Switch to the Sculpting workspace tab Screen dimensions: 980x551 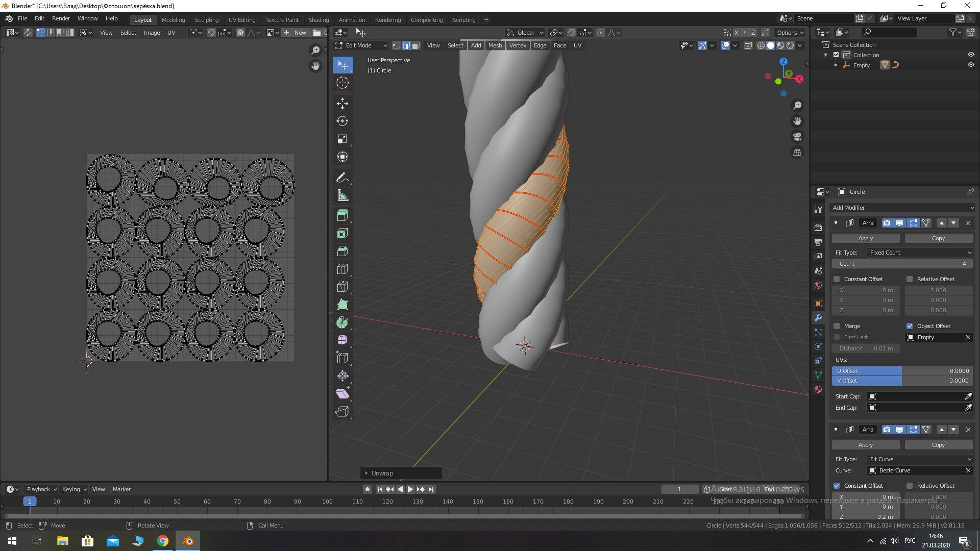click(206, 20)
